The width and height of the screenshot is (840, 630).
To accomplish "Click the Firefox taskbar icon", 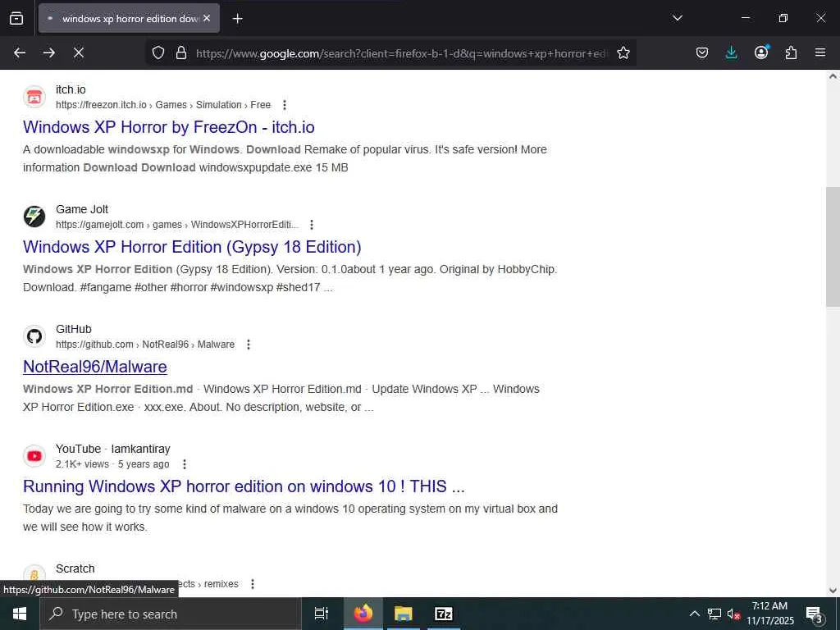I will coord(363,614).
